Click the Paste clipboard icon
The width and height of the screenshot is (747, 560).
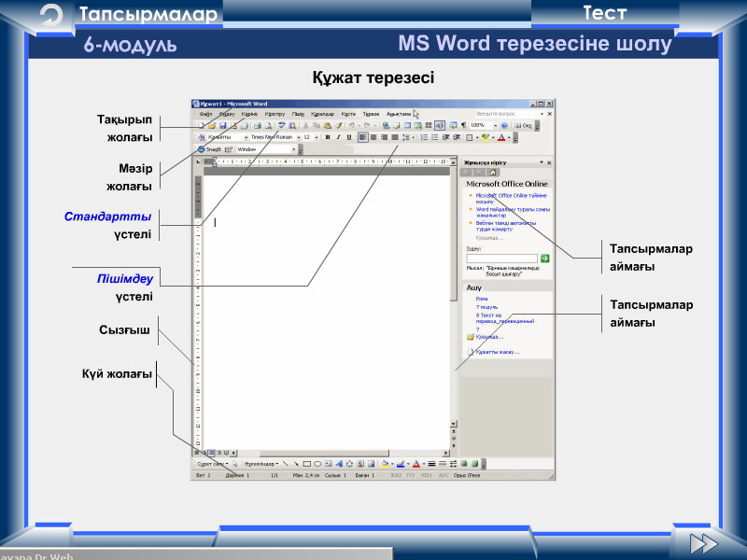coord(327,126)
